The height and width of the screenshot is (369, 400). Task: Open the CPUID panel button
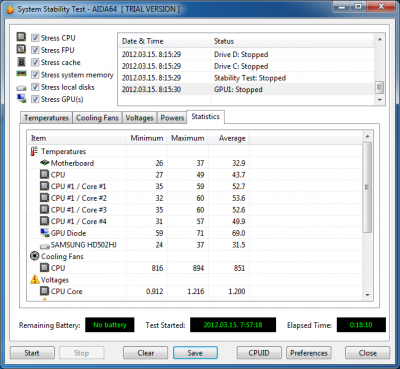pyautogui.click(x=259, y=353)
